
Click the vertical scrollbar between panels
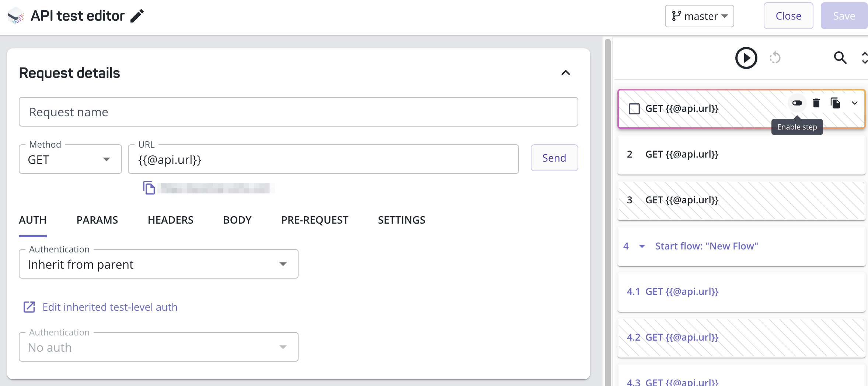(x=607, y=212)
